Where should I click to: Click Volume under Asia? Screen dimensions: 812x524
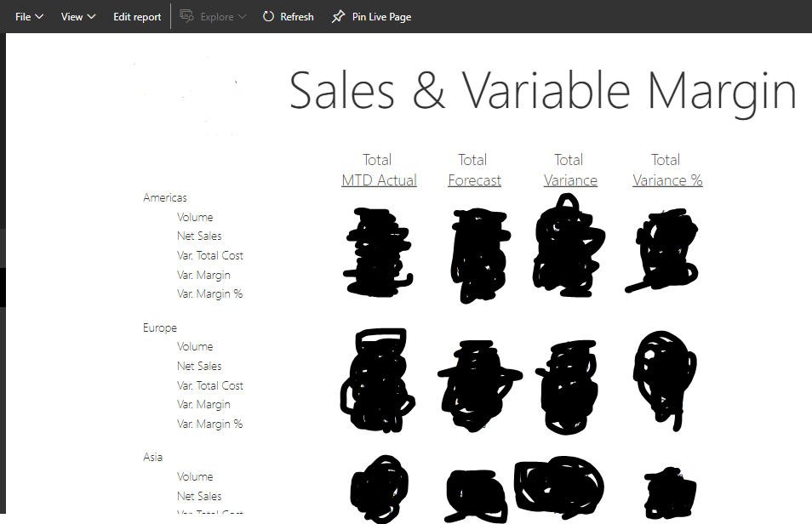coord(195,476)
